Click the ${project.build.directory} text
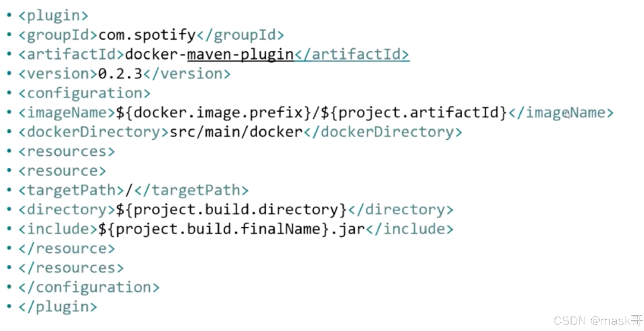 click(x=231, y=210)
